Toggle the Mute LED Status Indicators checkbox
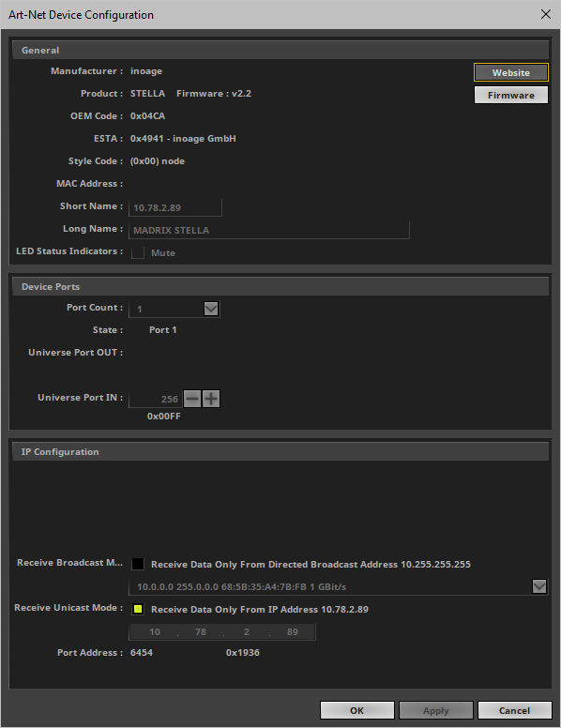 pos(138,252)
